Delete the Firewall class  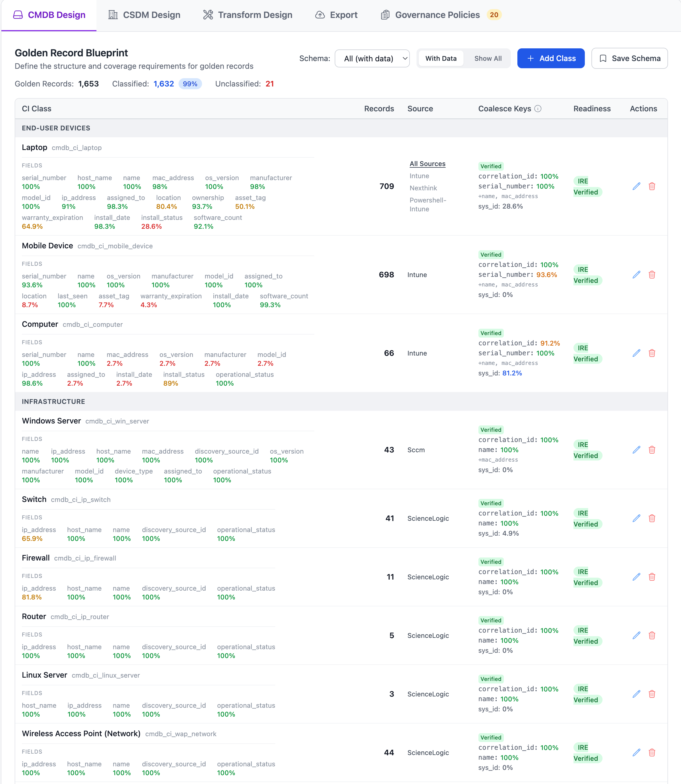(x=652, y=577)
